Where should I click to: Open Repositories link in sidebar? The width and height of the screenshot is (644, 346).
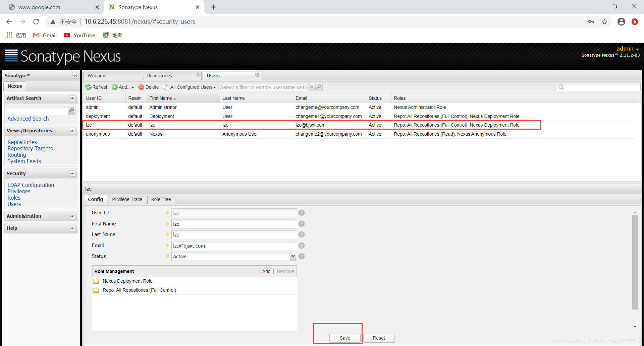(22, 142)
